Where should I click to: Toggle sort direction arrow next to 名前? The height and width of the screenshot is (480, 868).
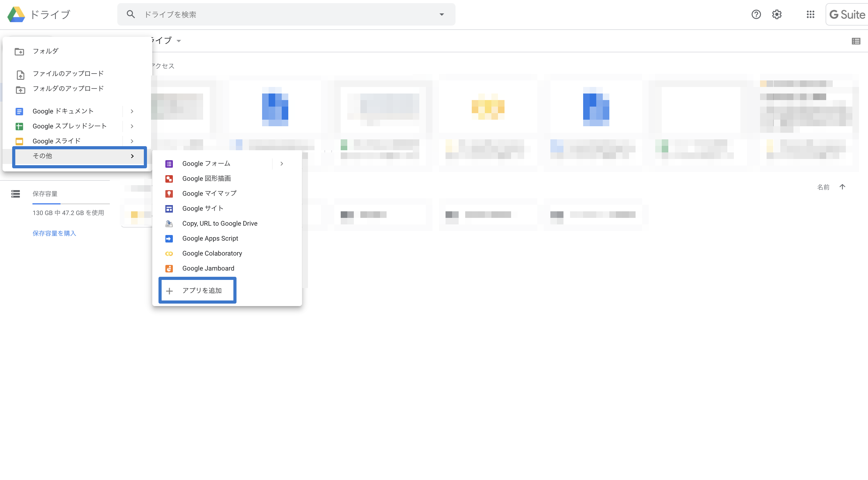point(842,187)
